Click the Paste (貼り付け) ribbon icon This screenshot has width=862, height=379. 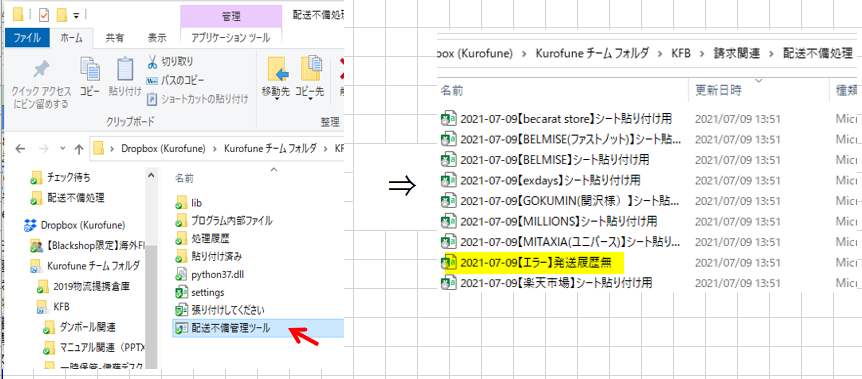[x=125, y=69]
